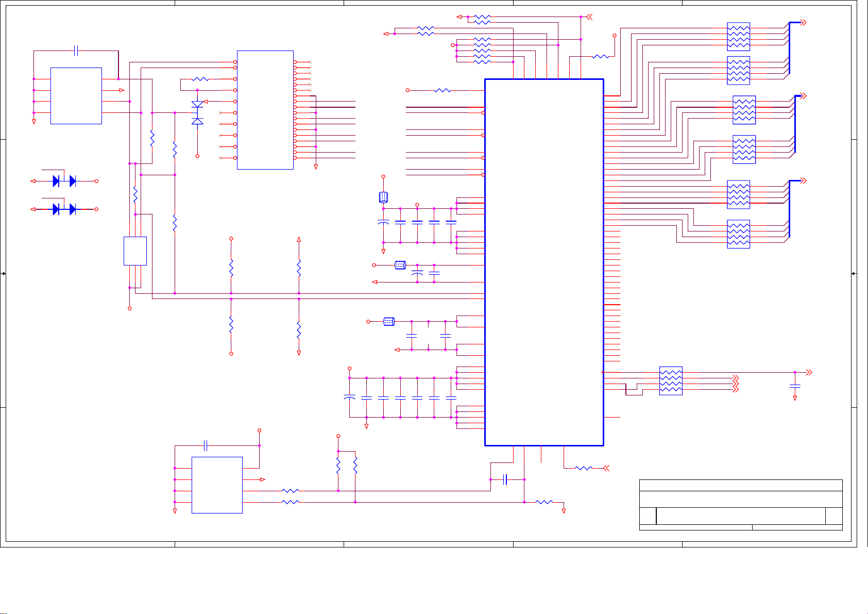Select the back-to-back diode pair beside the tall IC
Viewport: 868px width, 614px height.
tap(197, 112)
